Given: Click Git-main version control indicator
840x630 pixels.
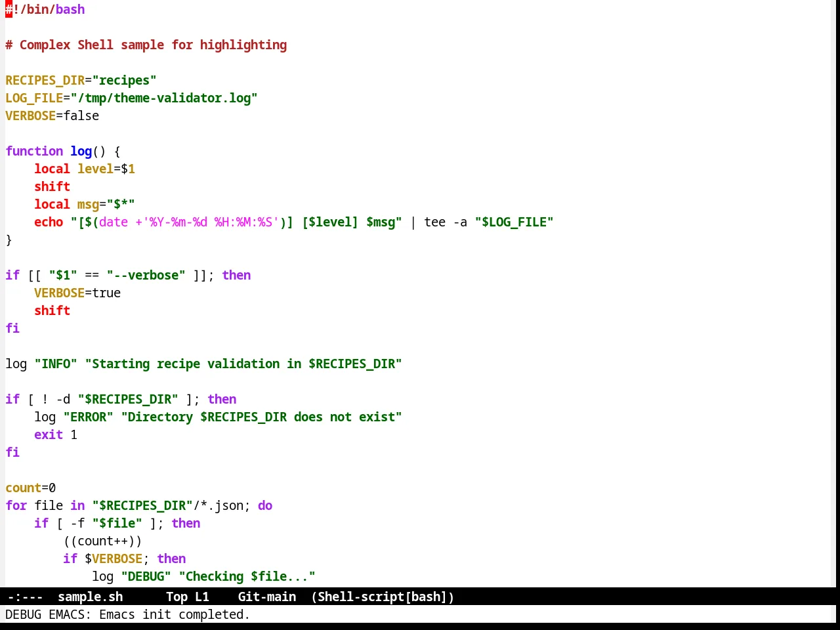Looking at the screenshot, I should (266, 597).
